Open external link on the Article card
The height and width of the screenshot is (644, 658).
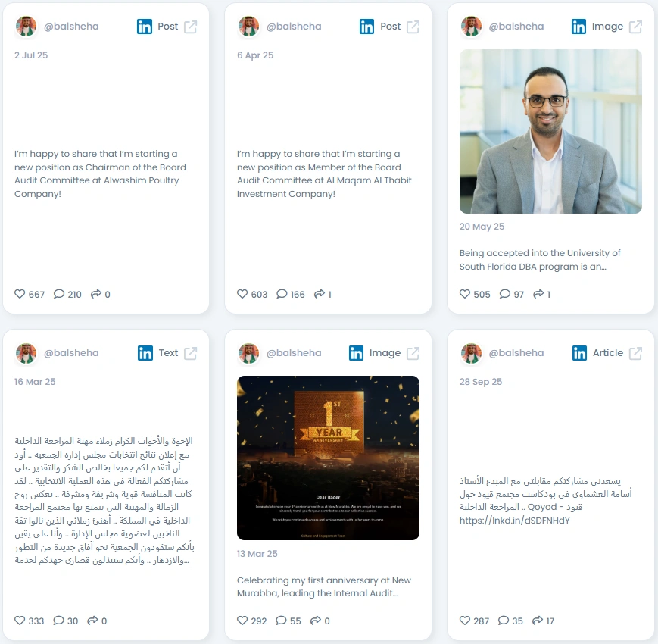(635, 353)
